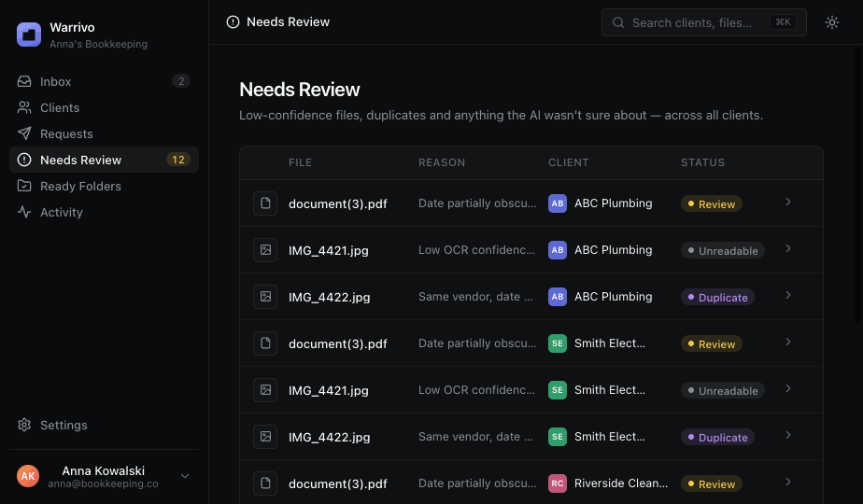Click the FILE column header
This screenshot has height=504, width=863.
[300, 162]
